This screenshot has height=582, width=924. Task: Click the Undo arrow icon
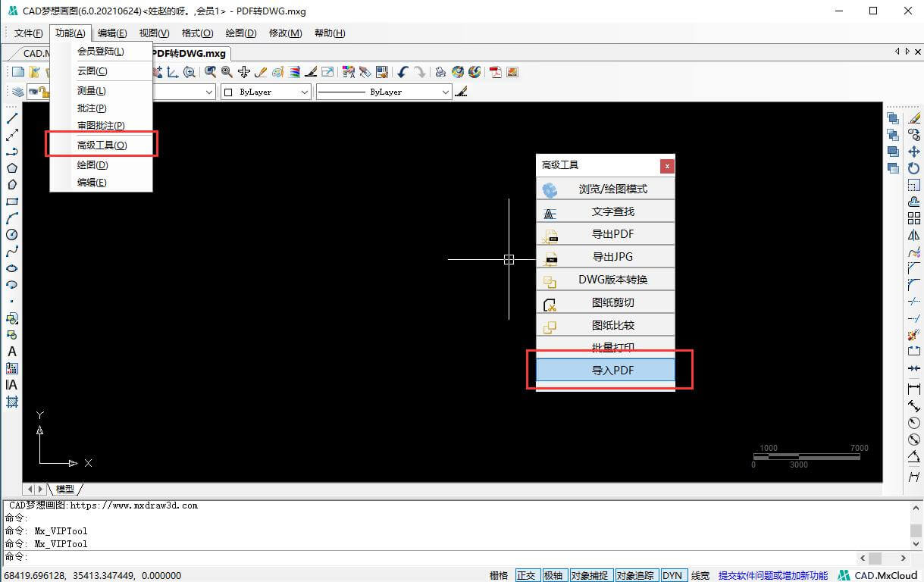[403, 72]
